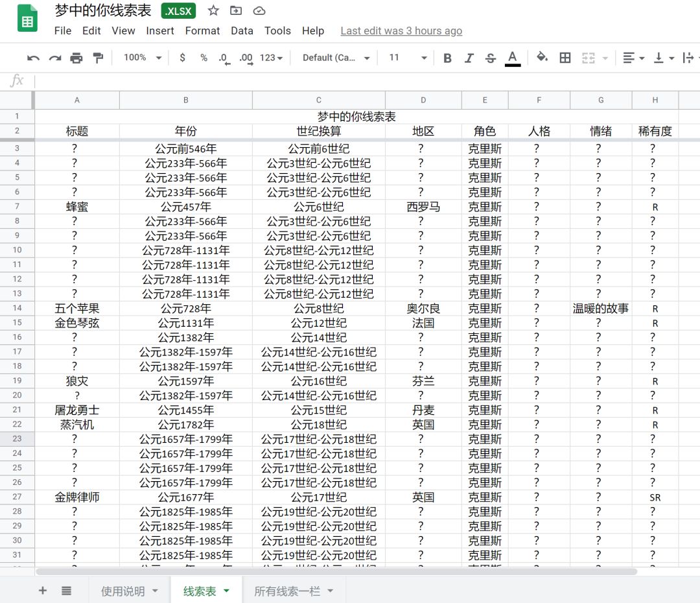Open the Tools menu

[277, 31]
